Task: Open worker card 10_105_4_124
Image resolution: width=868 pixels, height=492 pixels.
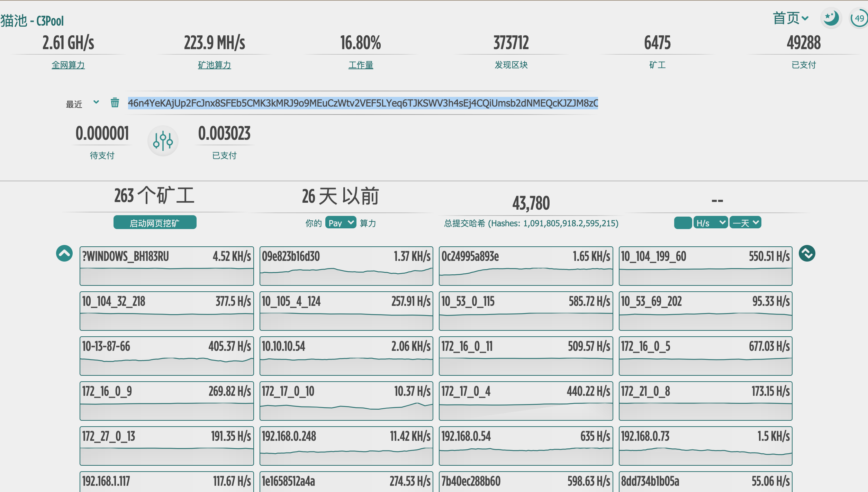Action: click(x=346, y=311)
